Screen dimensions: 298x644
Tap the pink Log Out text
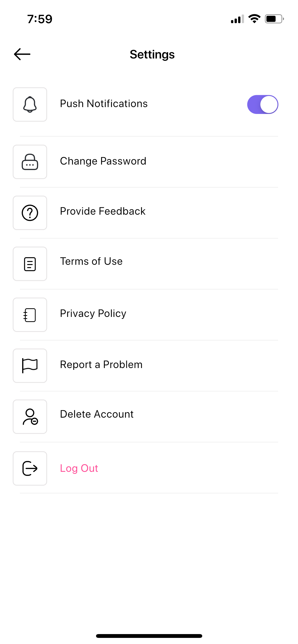79,469
